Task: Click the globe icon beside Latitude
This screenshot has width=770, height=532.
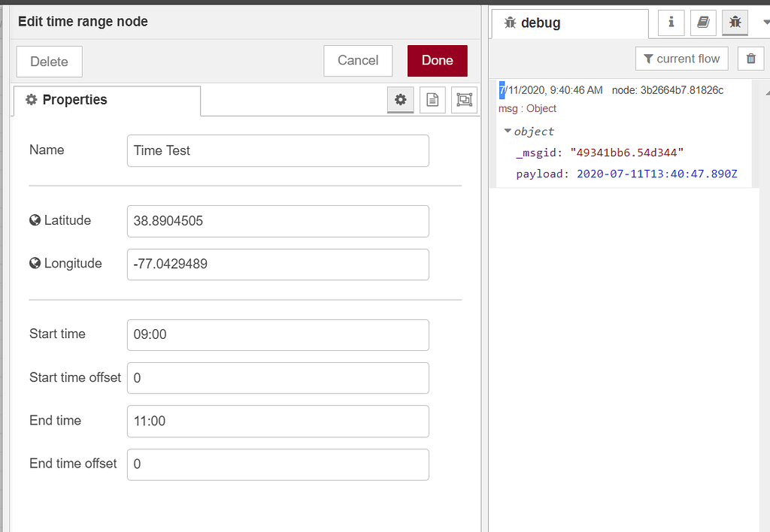Action: click(x=35, y=220)
